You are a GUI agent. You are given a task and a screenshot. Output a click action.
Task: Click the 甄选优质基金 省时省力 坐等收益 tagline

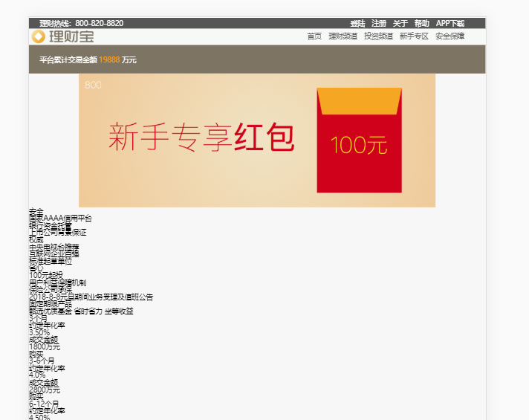[81, 311]
